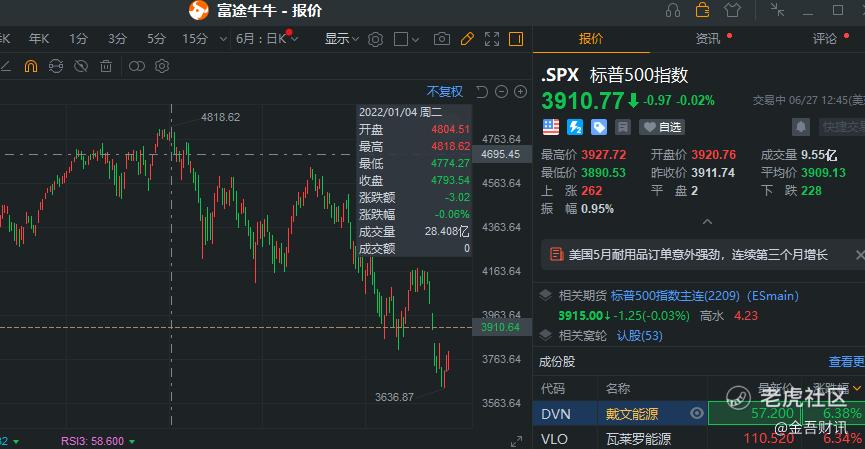
Task: Click the collapse arrows icon in title bar
Action: pyautogui.click(x=777, y=9)
